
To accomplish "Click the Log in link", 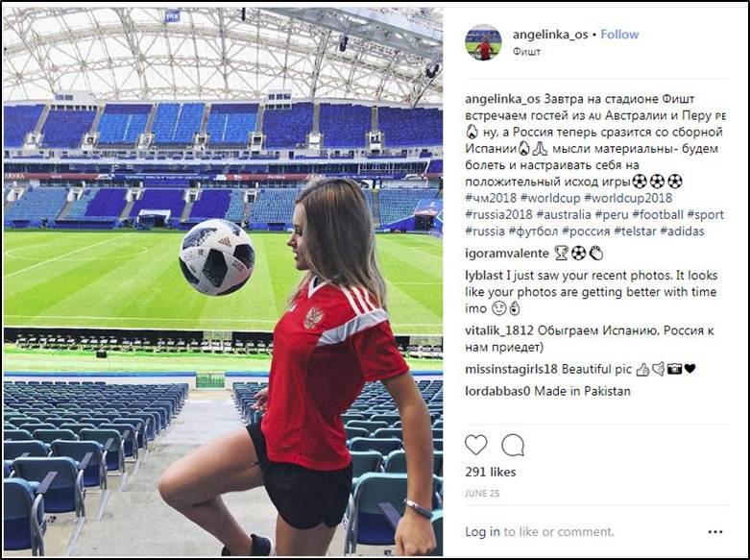I will 482,531.
